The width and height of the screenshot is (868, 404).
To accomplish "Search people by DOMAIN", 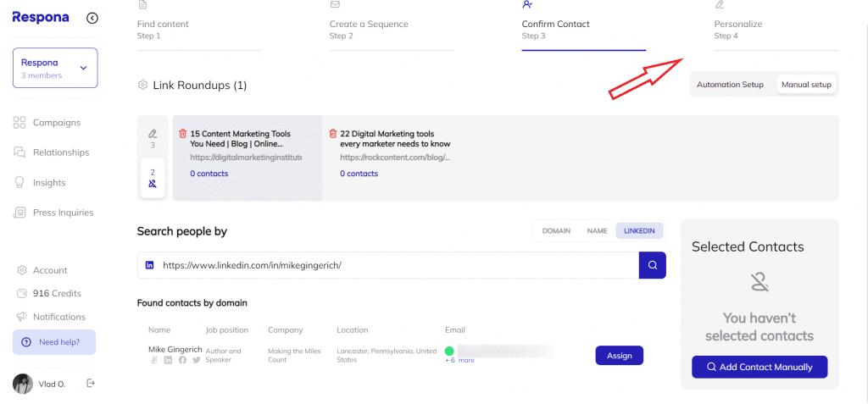I will click(x=556, y=230).
